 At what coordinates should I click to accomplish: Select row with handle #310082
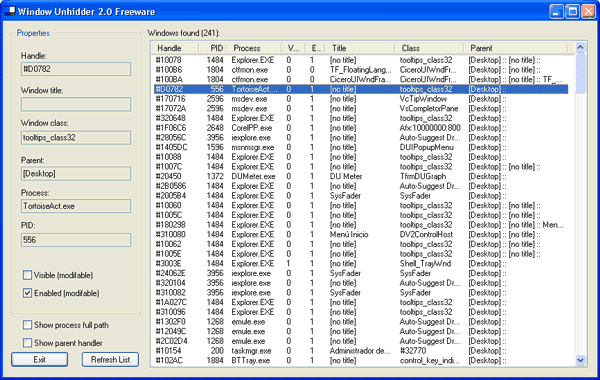pyautogui.click(x=361, y=293)
